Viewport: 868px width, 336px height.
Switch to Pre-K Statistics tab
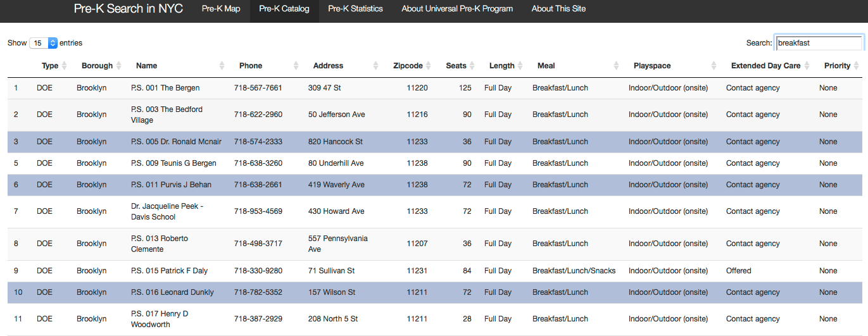tap(355, 9)
